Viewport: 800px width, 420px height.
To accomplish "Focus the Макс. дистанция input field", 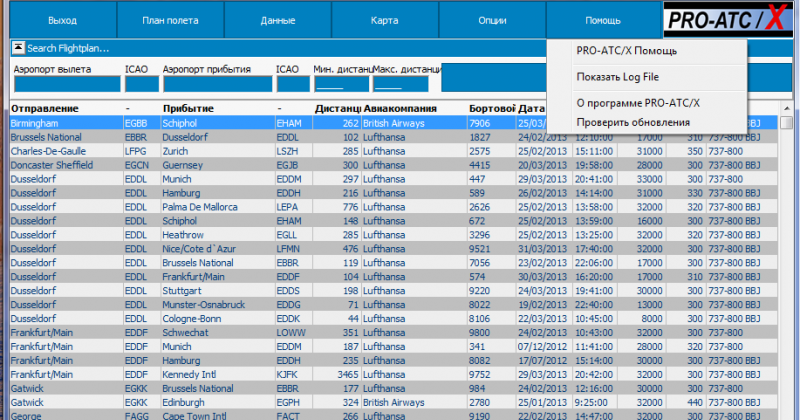I will point(401,84).
